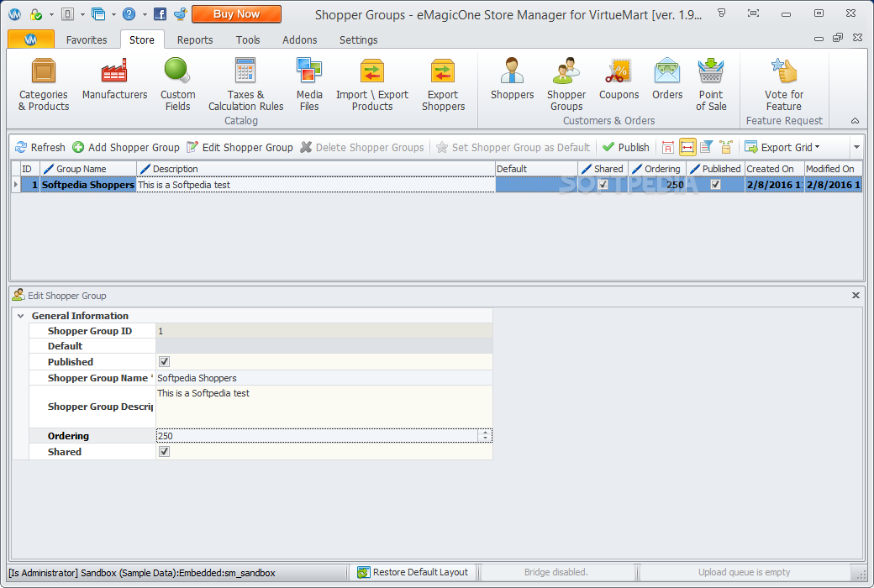The width and height of the screenshot is (874, 588).
Task: Open the Shoppers list
Action: coord(513,79)
